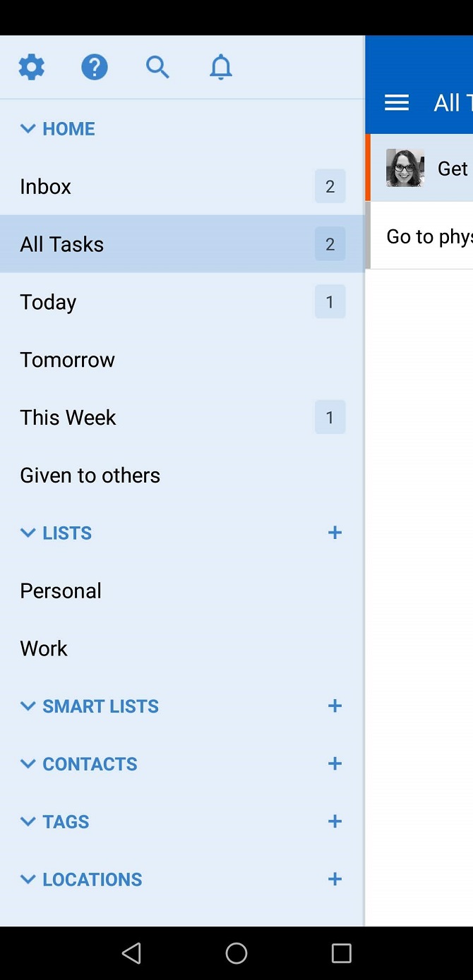Viewport: 473px width, 980px height.
Task: Toggle the SMART LISTS section chevron
Action: tap(28, 706)
